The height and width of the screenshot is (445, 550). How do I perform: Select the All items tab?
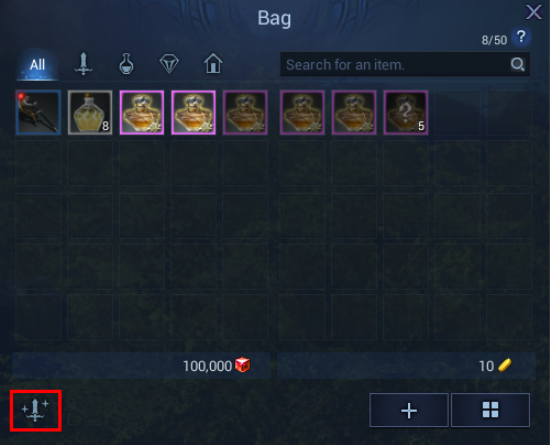click(x=37, y=65)
